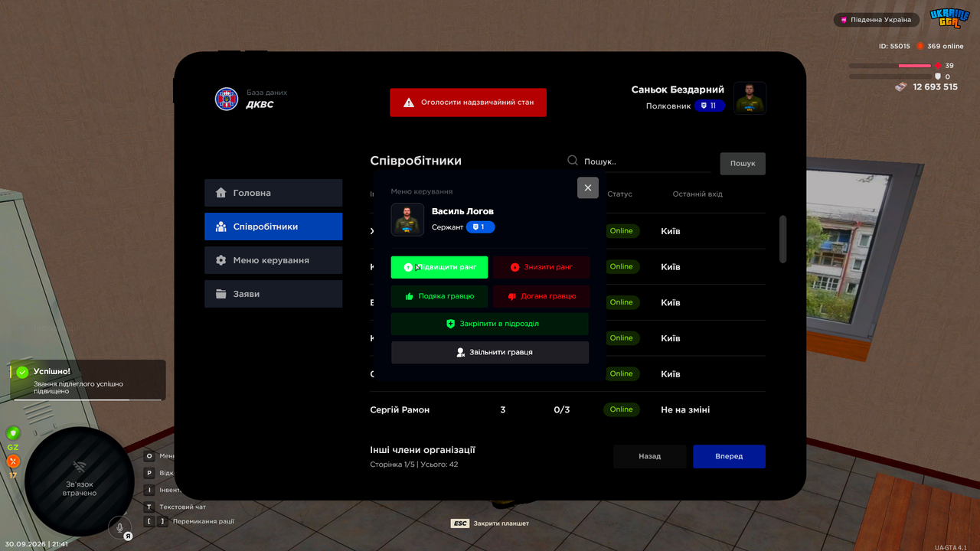Focus the Пошук.. search input field
Image resolution: width=980 pixels, height=551 pixels.
[647, 161]
